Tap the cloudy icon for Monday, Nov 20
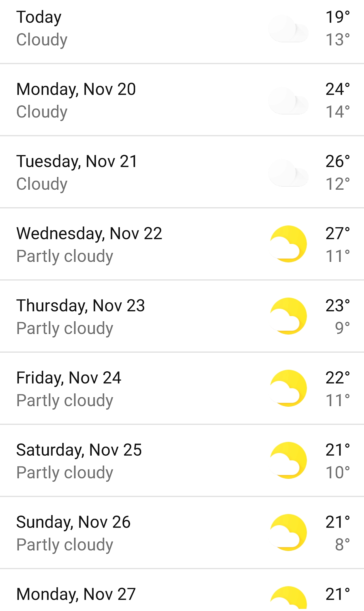The width and height of the screenshot is (364, 611). [x=289, y=100]
